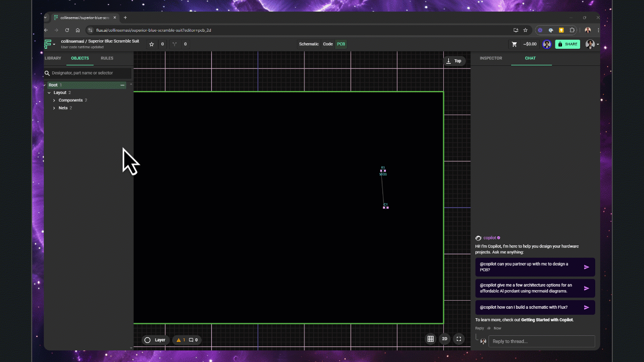This screenshot has height=362, width=644.
Task: Click the browser back arrow
Action: pos(46,30)
